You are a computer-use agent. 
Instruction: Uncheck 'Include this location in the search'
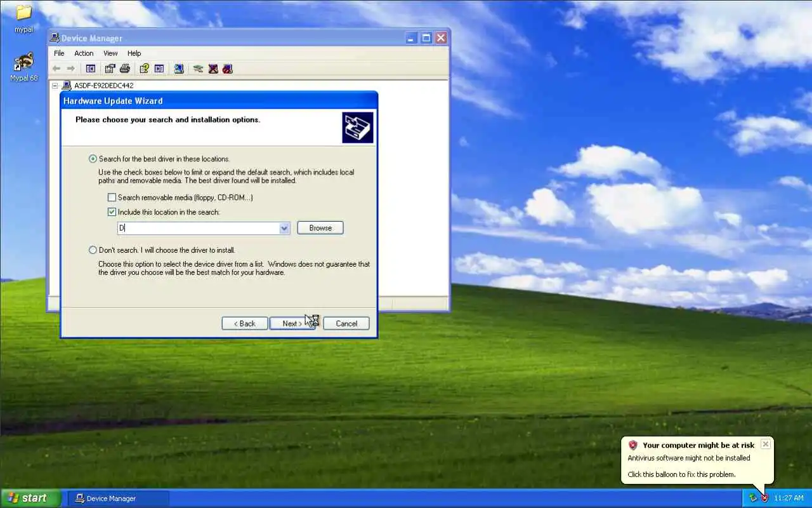pyautogui.click(x=112, y=212)
